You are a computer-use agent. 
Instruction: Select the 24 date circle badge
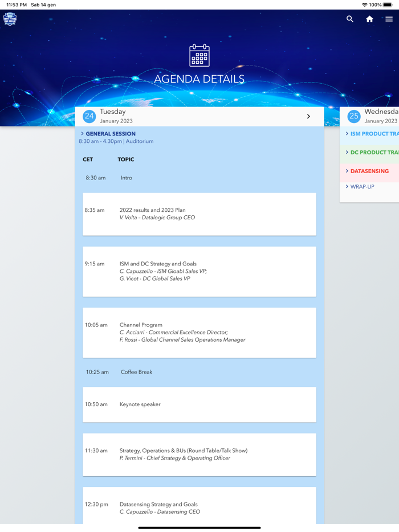[x=89, y=116]
